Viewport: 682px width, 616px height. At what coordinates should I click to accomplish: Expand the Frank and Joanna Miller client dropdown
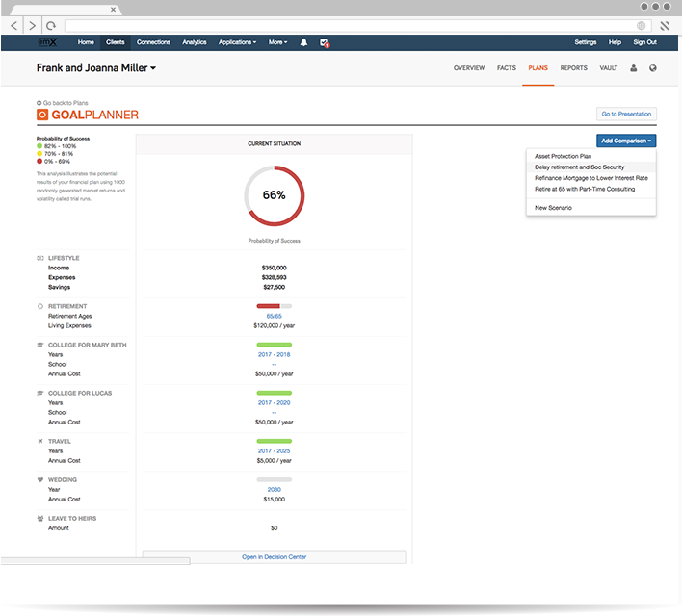pos(96,67)
